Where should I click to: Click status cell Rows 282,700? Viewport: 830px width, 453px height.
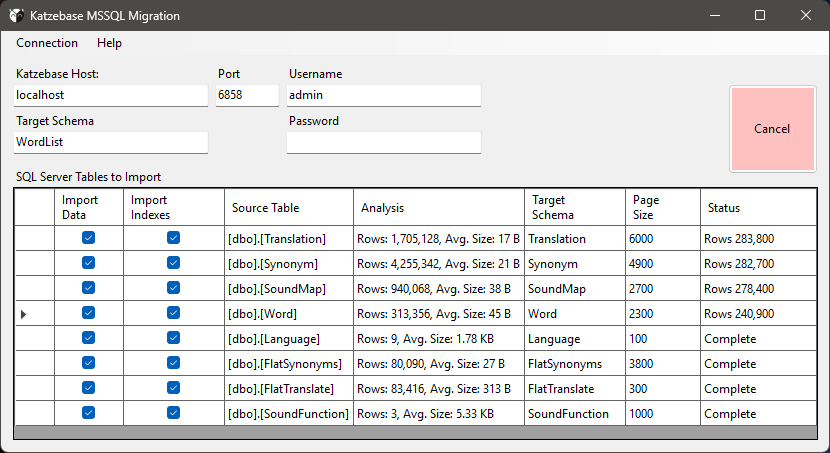pos(758,264)
